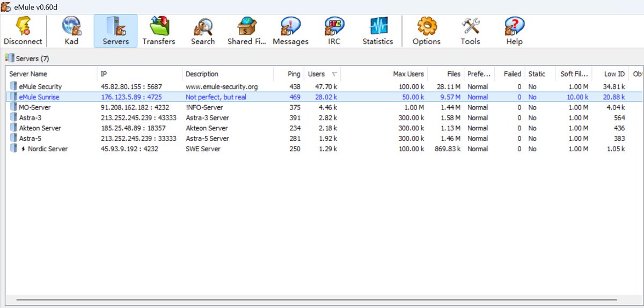Select the eMule Security server row
644x308 pixels.
tap(325, 86)
